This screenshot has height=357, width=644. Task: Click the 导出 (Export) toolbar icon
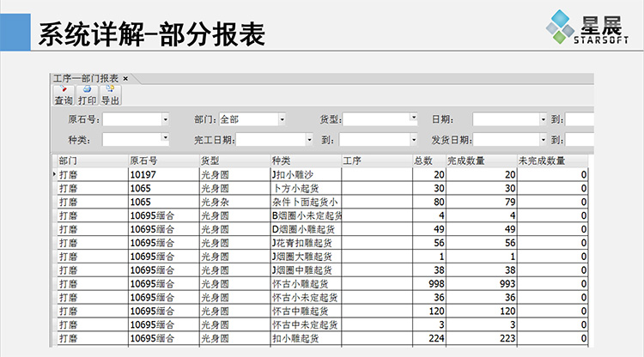[111, 94]
